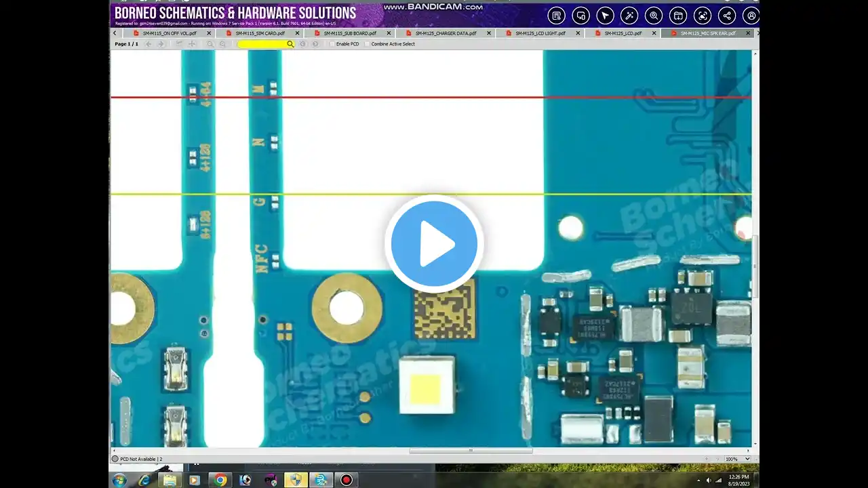Screen dimensions: 868x488
Task: Open the 100% zoom level dropdown
Action: (737, 459)
